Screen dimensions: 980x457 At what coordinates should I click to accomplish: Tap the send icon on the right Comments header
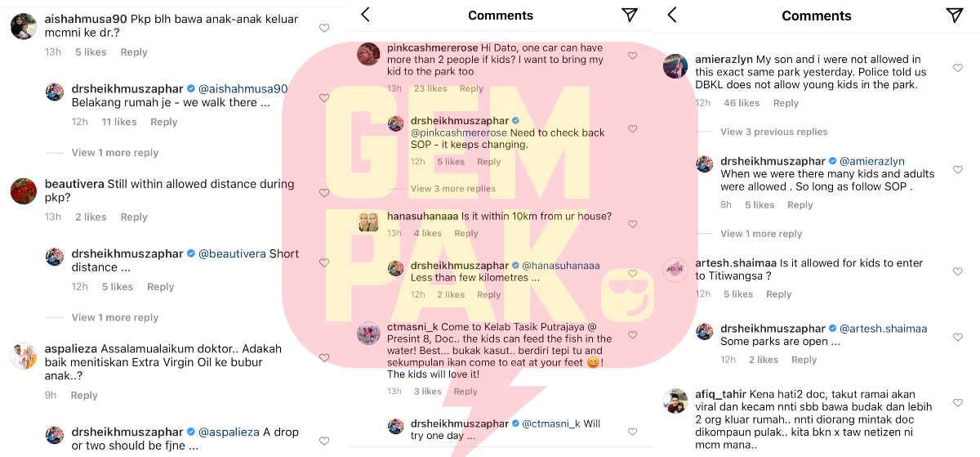point(954,15)
